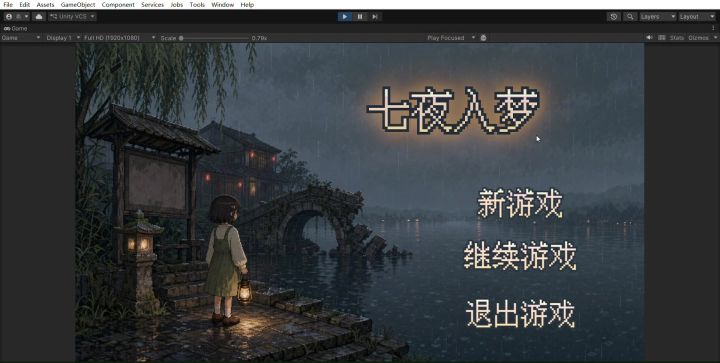The image size is (720, 363).
Task: Open the GameObject menu
Action: [x=78, y=5]
